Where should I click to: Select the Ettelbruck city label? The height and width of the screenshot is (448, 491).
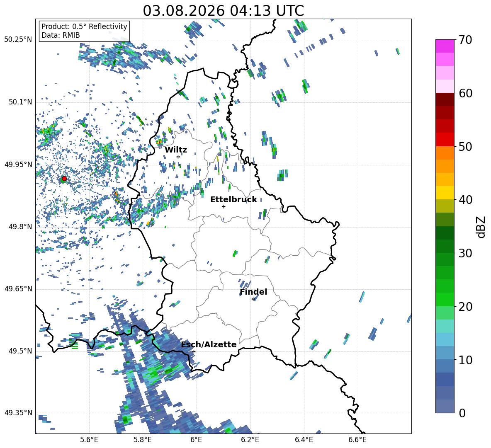233,200
